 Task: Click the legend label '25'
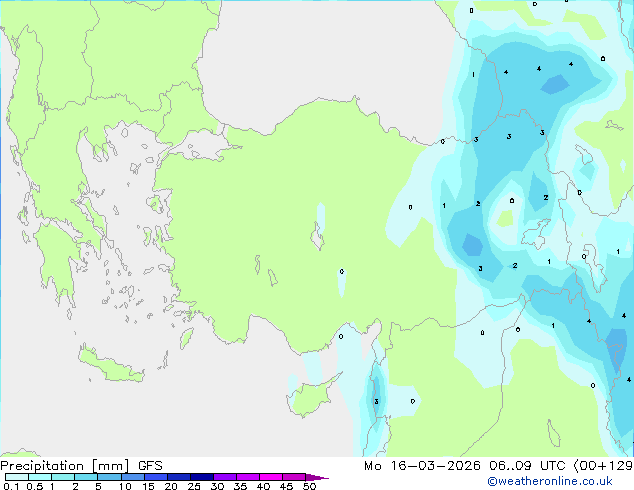point(194,486)
